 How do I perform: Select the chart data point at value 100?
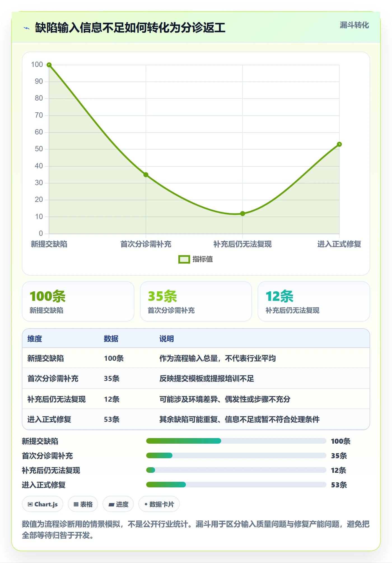[x=49, y=65]
